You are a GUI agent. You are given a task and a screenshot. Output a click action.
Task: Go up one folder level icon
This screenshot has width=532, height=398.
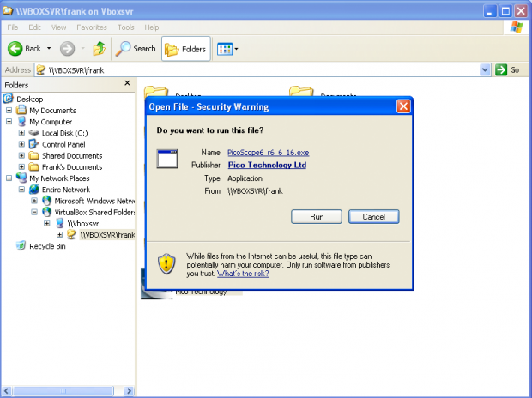click(x=100, y=49)
